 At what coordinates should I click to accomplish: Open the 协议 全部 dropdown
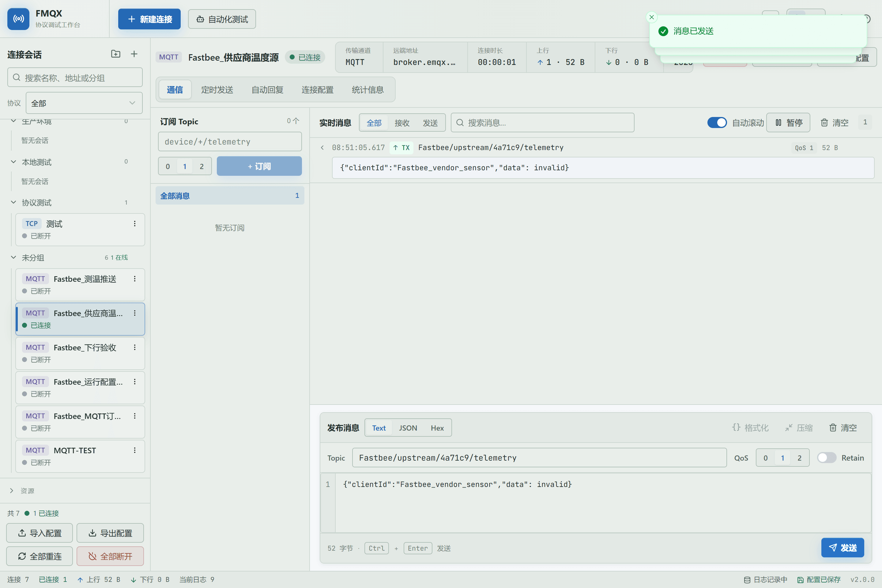pyautogui.click(x=84, y=103)
